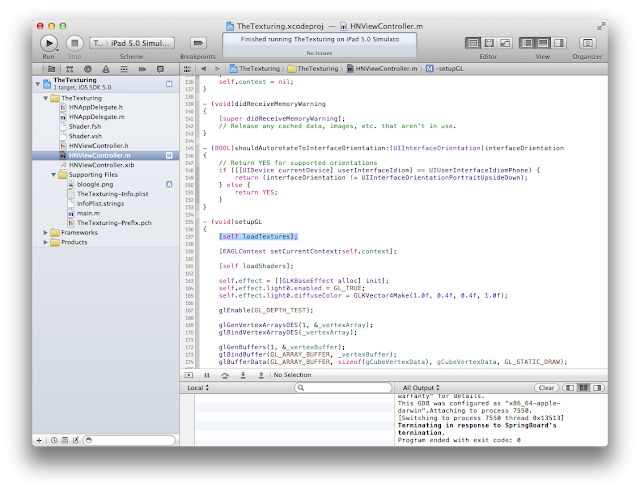Show the Breakpoint navigator
This screenshot has height=491, width=640.
pos(142,69)
